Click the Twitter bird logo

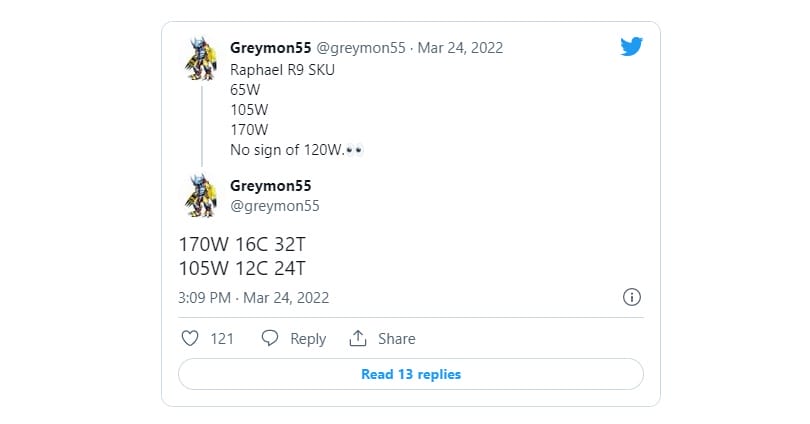point(631,47)
